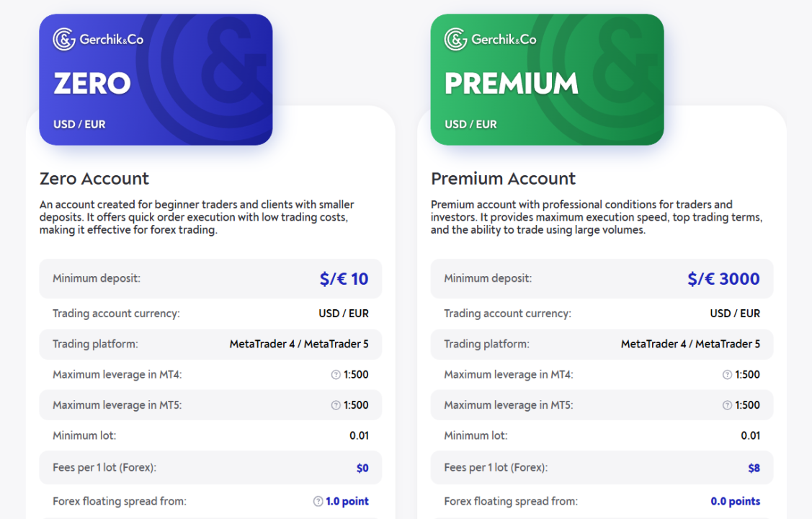Click the $0 Forex fee value
The width and height of the screenshot is (812, 519).
click(362, 468)
